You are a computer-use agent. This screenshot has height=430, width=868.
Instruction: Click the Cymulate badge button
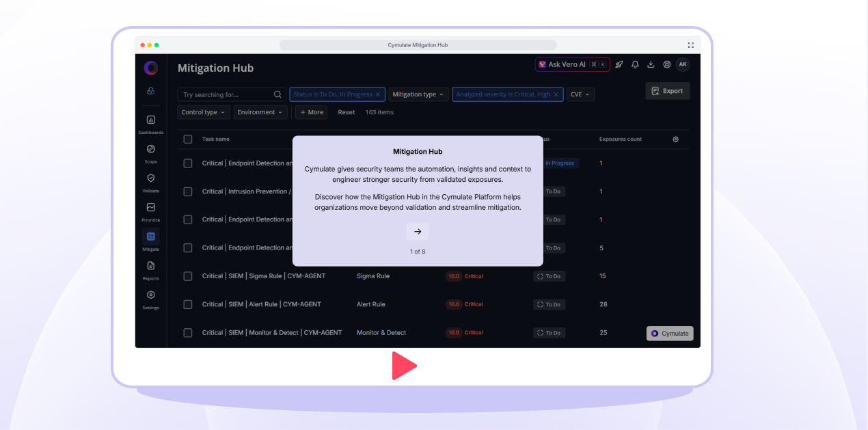670,334
